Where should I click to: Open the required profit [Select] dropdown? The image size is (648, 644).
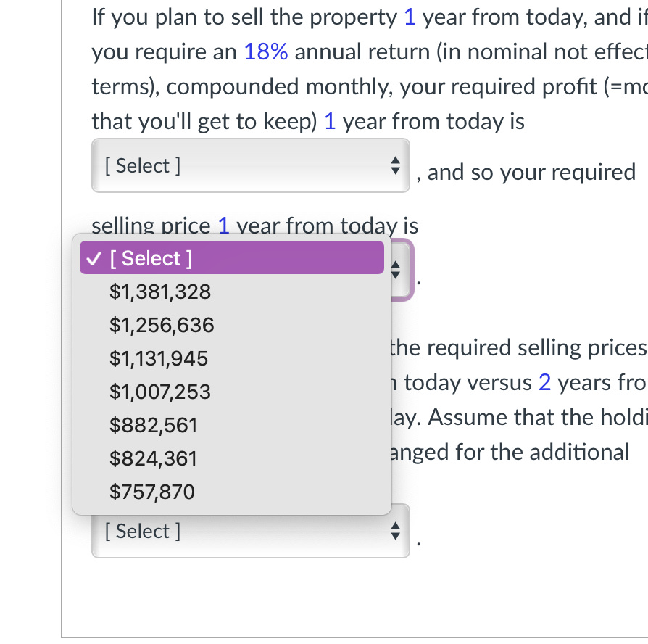click(x=250, y=166)
